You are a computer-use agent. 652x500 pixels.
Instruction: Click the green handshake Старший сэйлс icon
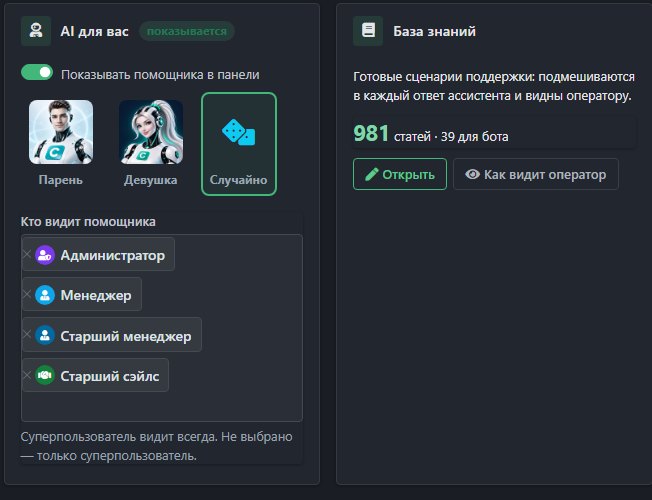[45, 375]
